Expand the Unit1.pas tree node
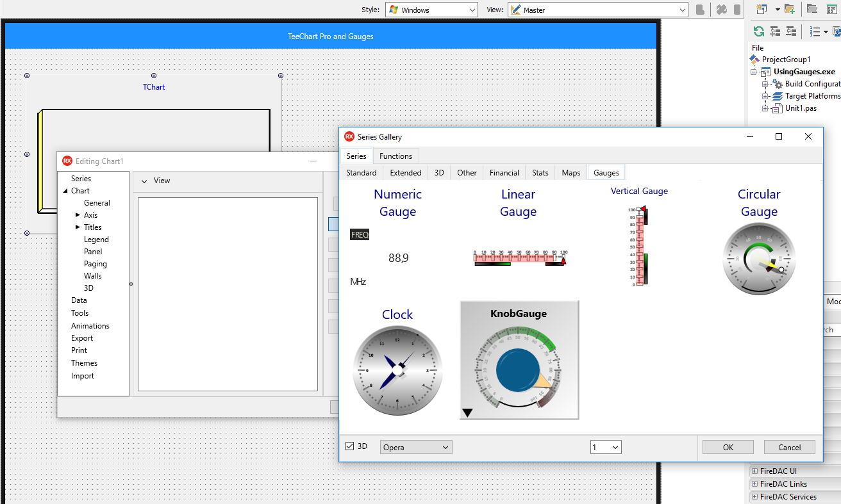841x504 pixels. point(765,108)
